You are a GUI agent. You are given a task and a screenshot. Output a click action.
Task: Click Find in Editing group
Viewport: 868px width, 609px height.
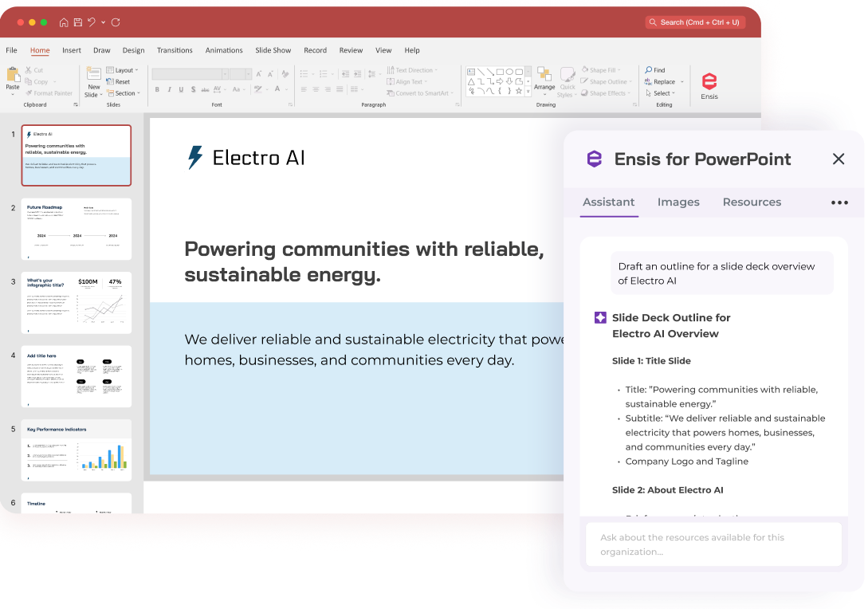coord(655,70)
